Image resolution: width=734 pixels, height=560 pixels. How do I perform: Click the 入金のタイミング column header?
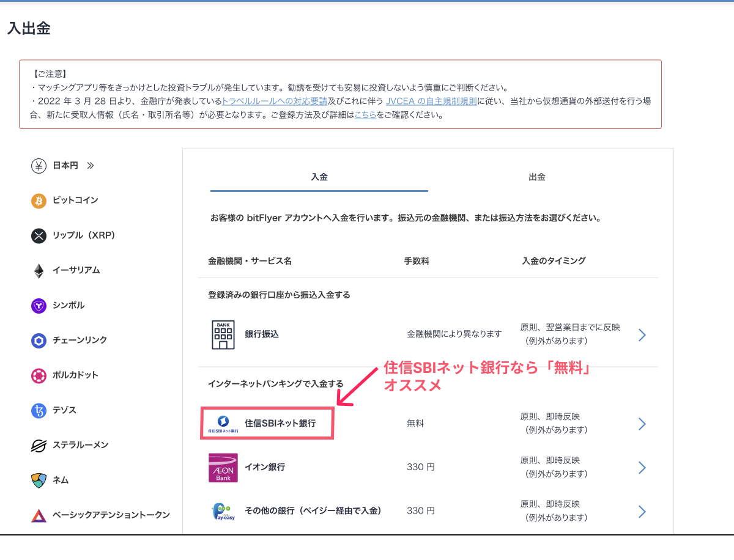point(554,261)
